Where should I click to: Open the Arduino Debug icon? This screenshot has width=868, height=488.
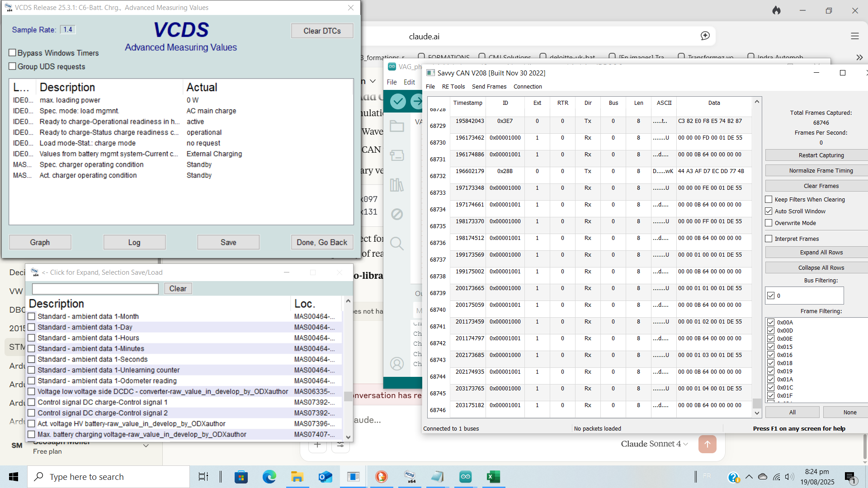pos(397,214)
